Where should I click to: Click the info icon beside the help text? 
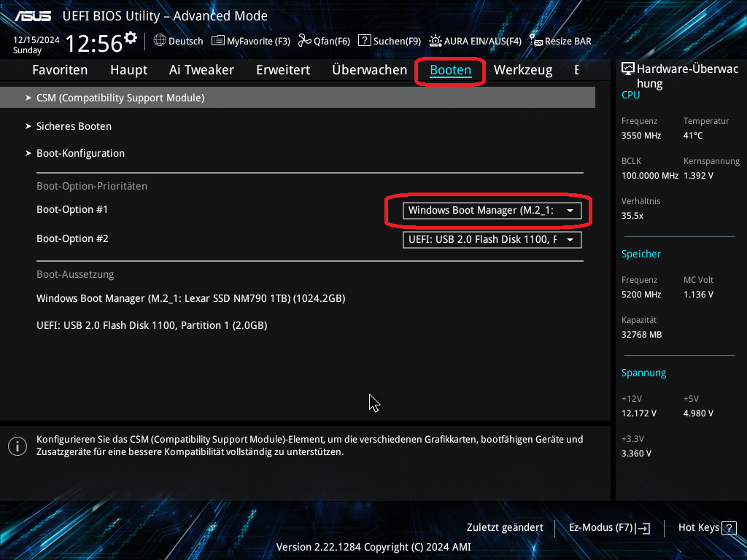18,446
